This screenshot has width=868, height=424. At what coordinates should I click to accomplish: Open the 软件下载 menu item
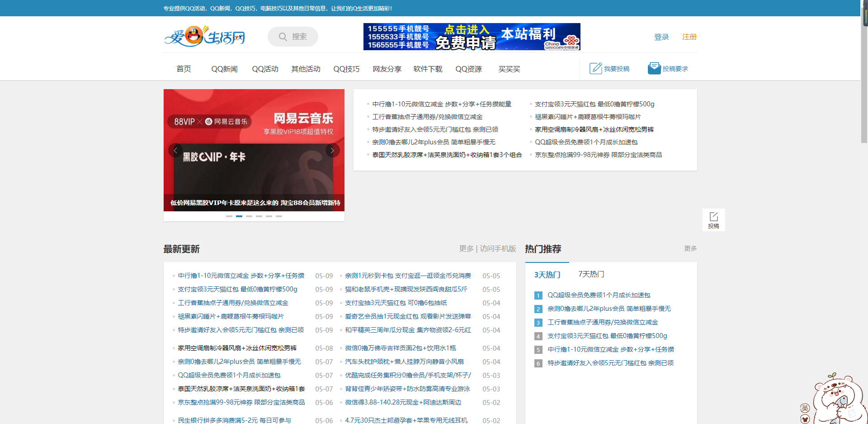[428, 69]
